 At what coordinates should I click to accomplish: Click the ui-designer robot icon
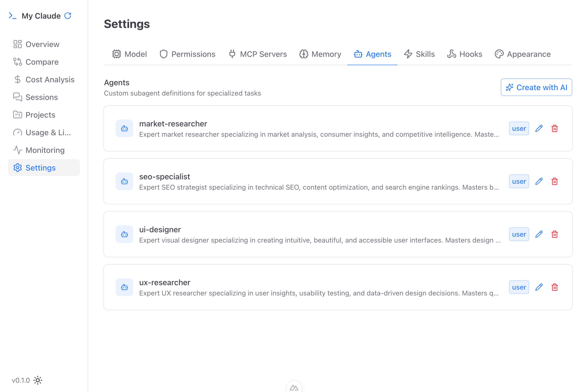point(124,234)
